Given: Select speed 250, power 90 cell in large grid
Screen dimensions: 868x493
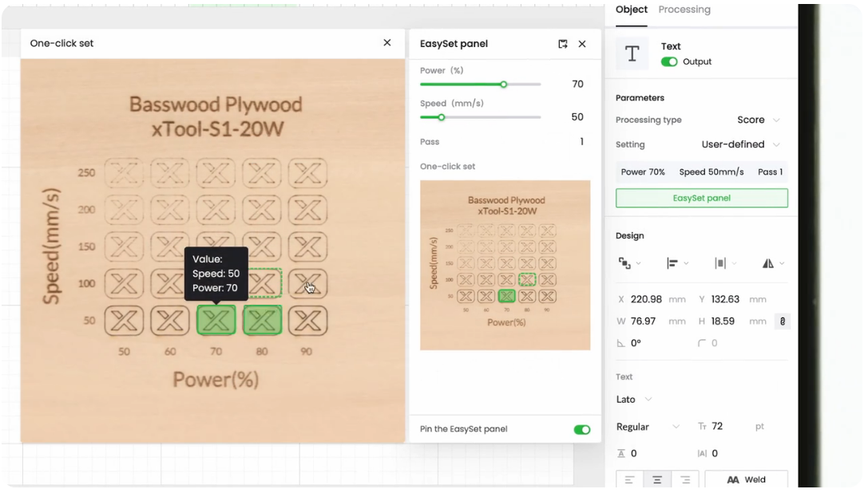Looking at the screenshot, I should tap(307, 172).
